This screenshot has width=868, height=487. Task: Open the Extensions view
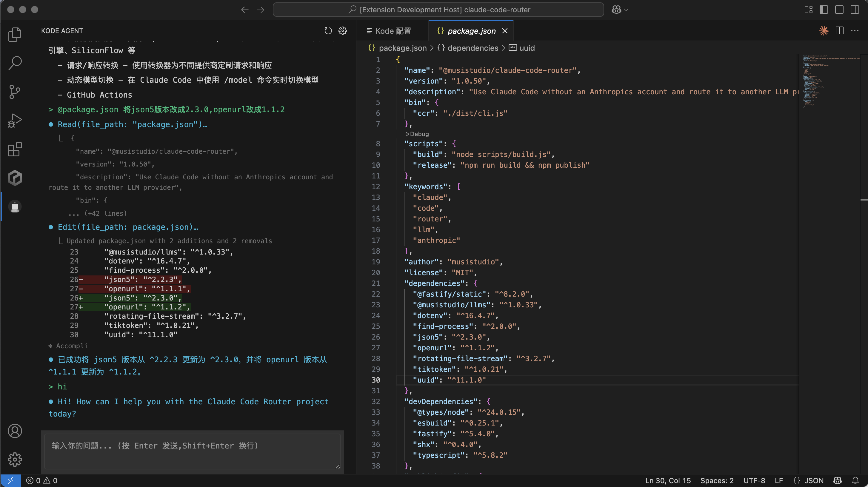pyautogui.click(x=15, y=149)
